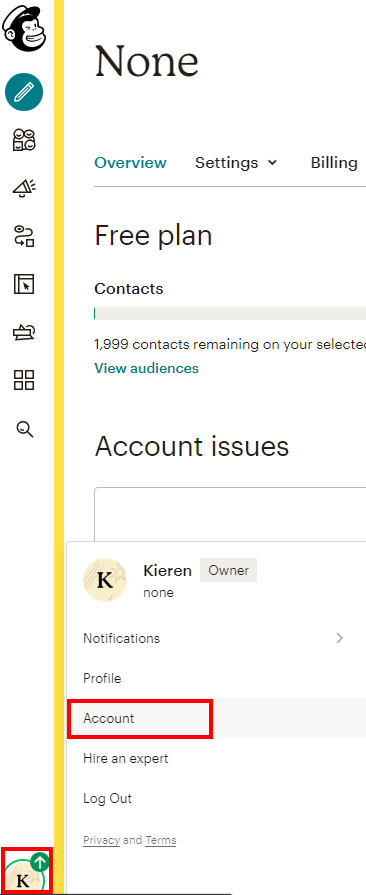Open the Integrations grid icon
The image size is (366, 895).
coord(24,380)
